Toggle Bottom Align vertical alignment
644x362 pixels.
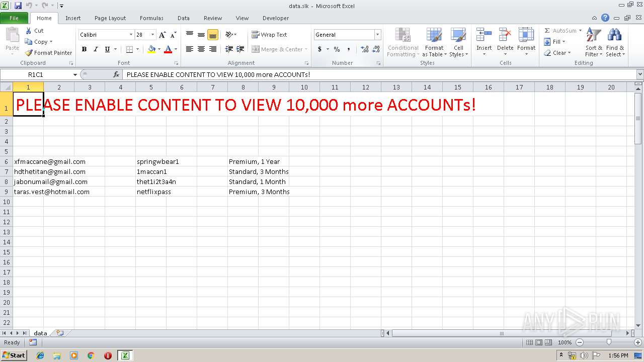coord(213,35)
